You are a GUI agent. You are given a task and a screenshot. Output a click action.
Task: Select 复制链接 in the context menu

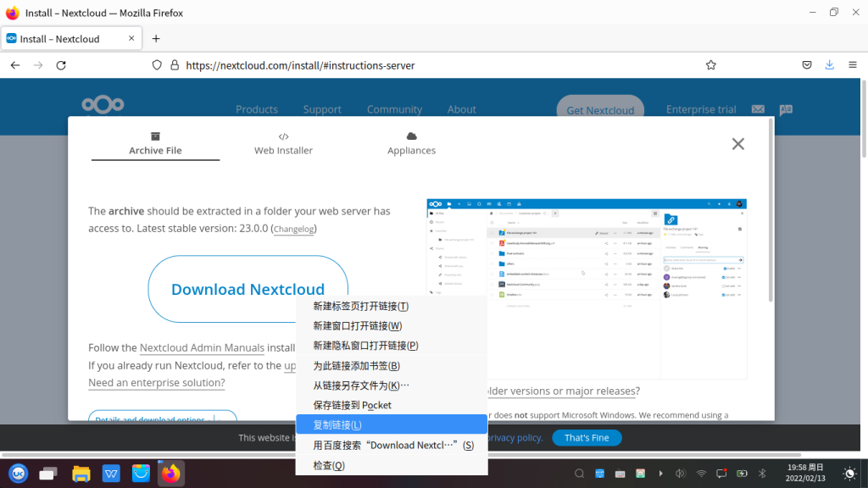[337, 424]
